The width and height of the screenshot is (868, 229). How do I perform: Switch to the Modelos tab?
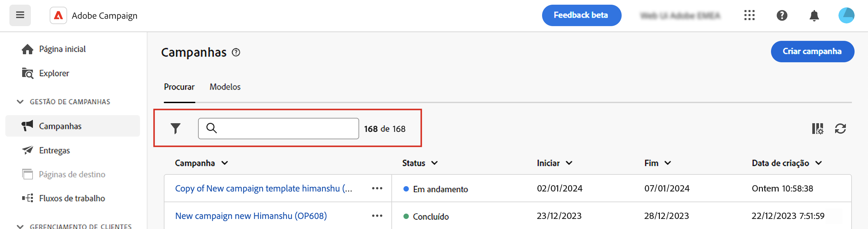[x=225, y=87]
